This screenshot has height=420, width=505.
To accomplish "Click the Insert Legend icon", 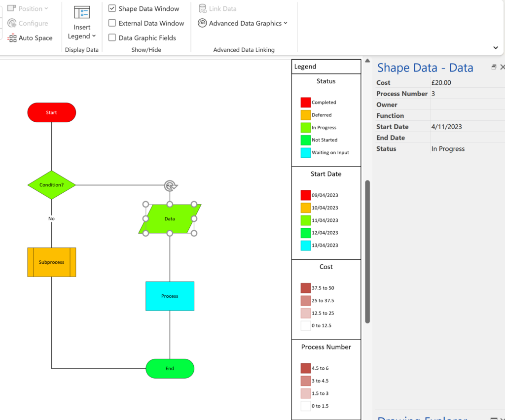I will [x=82, y=12].
